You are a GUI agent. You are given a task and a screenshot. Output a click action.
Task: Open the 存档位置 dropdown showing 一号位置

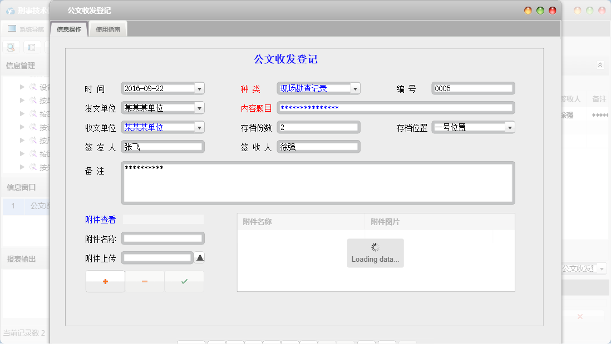point(509,127)
